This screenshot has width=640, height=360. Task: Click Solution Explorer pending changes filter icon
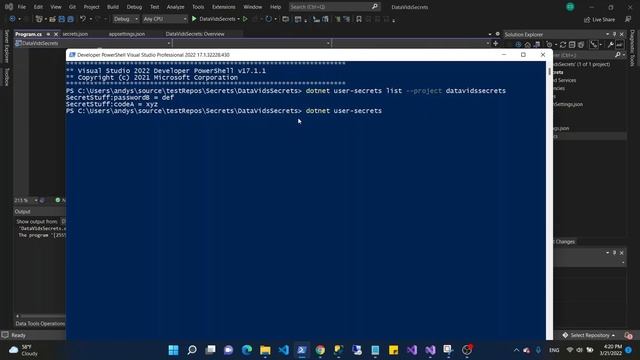(550, 45)
